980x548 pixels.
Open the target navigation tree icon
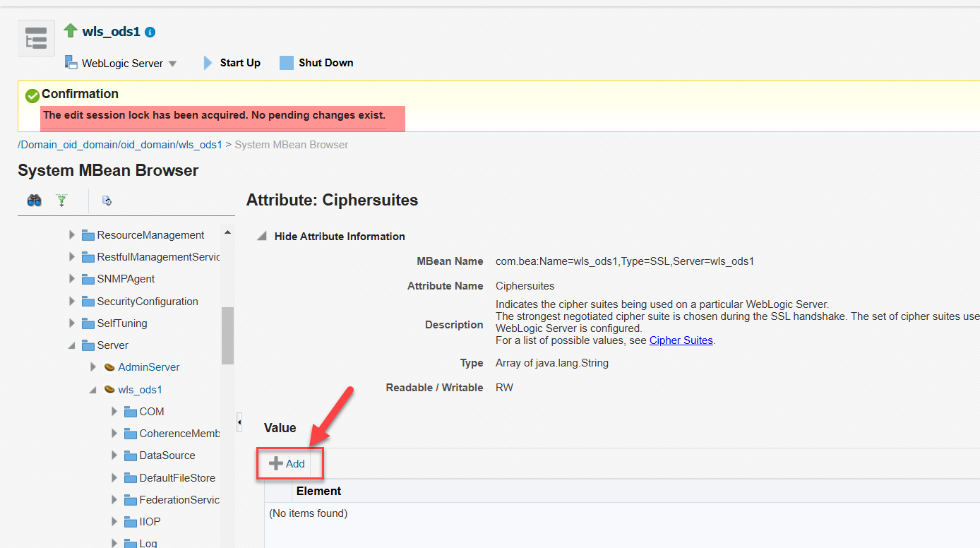36,38
